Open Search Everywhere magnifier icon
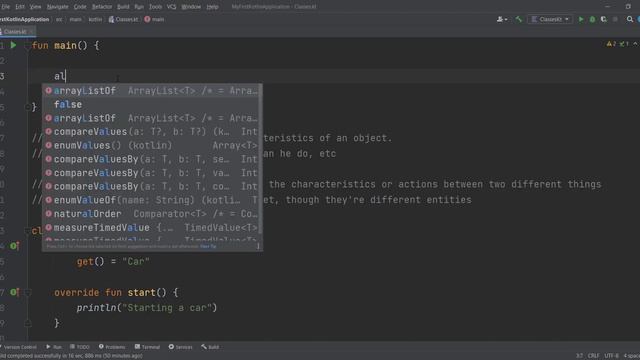 click(630, 19)
